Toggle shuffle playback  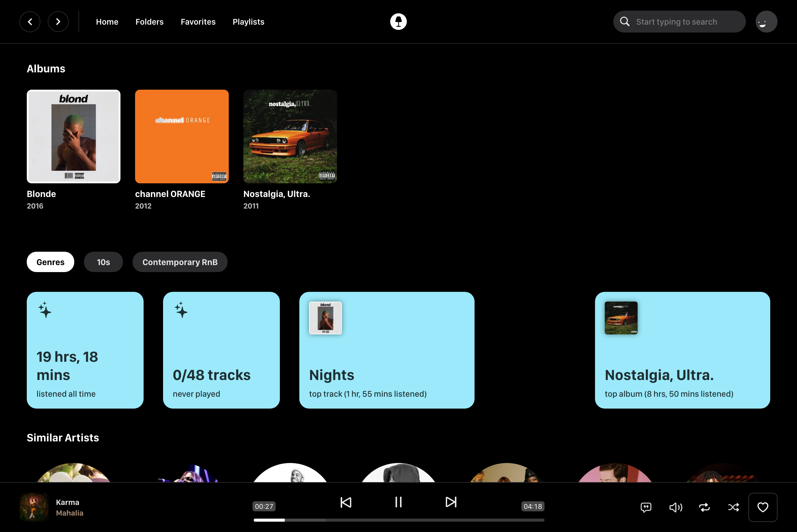[x=733, y=507]
